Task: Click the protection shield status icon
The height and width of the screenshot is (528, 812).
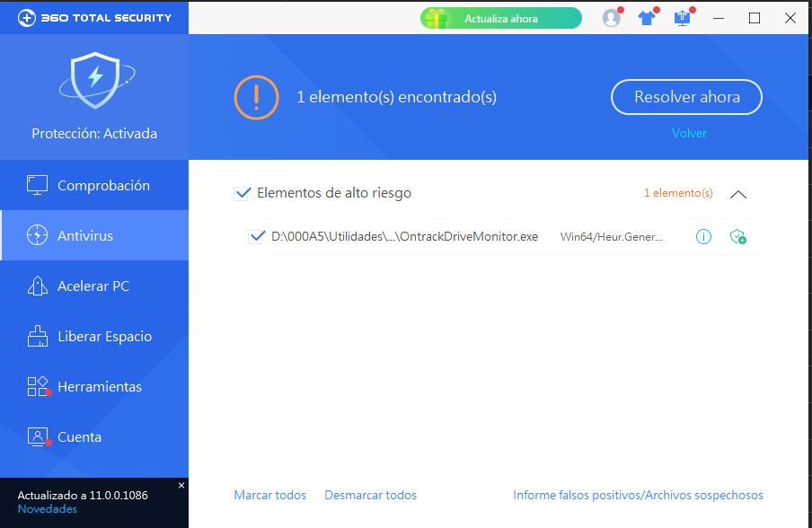Action: [x=96, y=80]
